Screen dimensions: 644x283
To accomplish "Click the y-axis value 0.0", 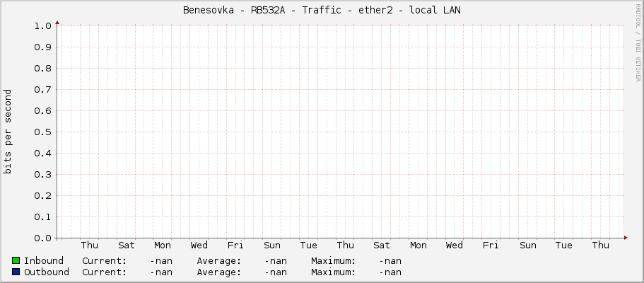I will (42, 238).
